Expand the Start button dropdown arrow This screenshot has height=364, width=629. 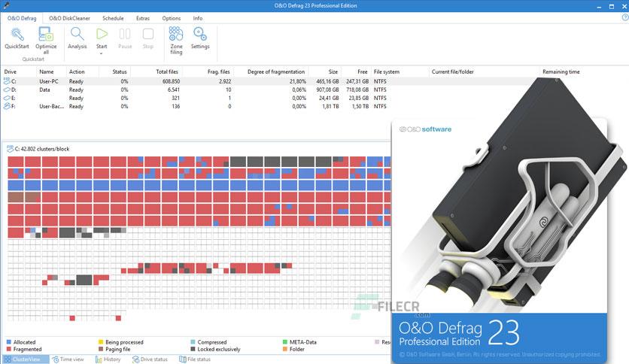coord(102,53)
